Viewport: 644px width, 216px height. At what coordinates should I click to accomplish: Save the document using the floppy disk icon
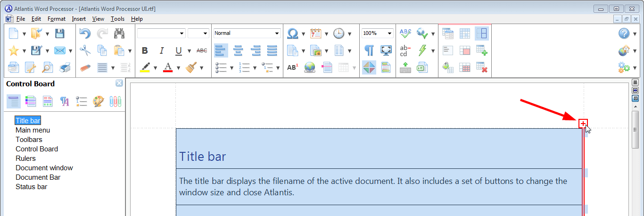click(59, 33)
